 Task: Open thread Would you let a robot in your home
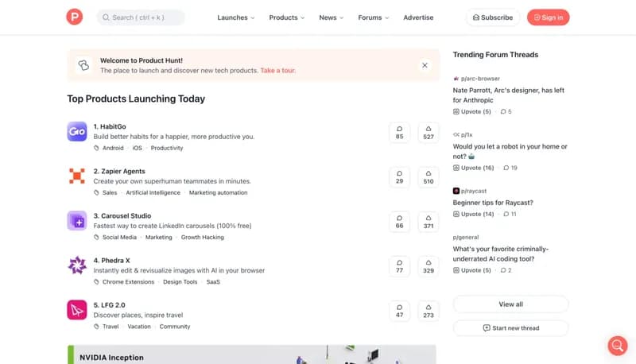click(510, 151)
